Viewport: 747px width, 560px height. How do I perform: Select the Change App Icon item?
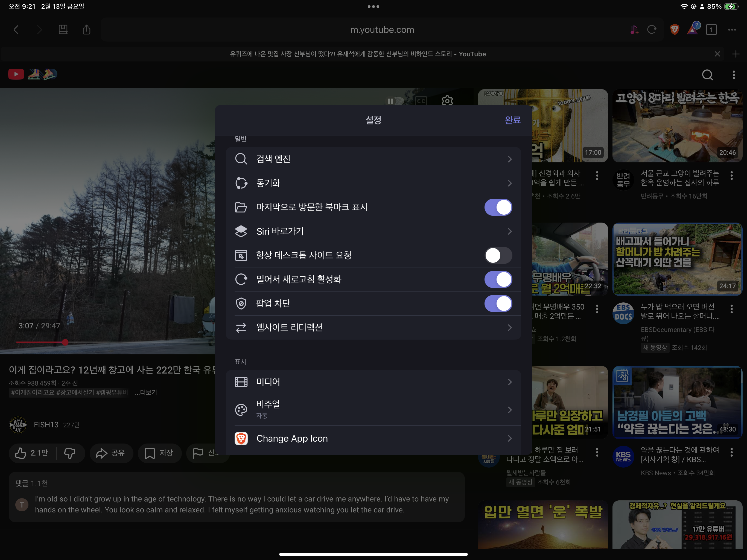click(373, 438)
